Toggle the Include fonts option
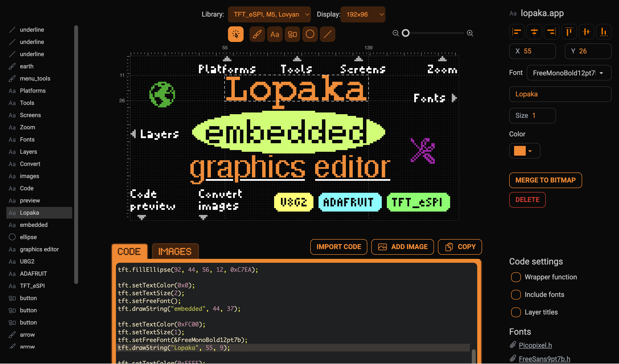 pos(516,294)
